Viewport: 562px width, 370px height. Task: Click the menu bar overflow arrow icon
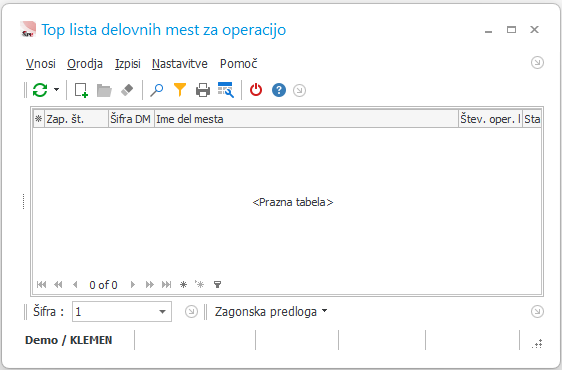coord(537,63)
